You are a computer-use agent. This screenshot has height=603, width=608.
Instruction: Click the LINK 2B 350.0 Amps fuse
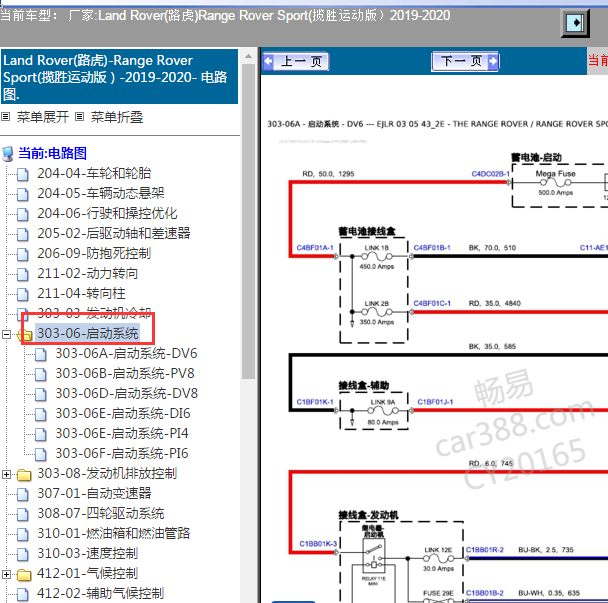377,312
